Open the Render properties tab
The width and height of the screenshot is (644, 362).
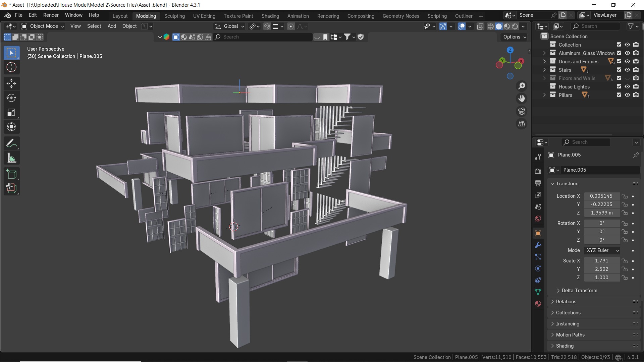click(x=538, y=171)
